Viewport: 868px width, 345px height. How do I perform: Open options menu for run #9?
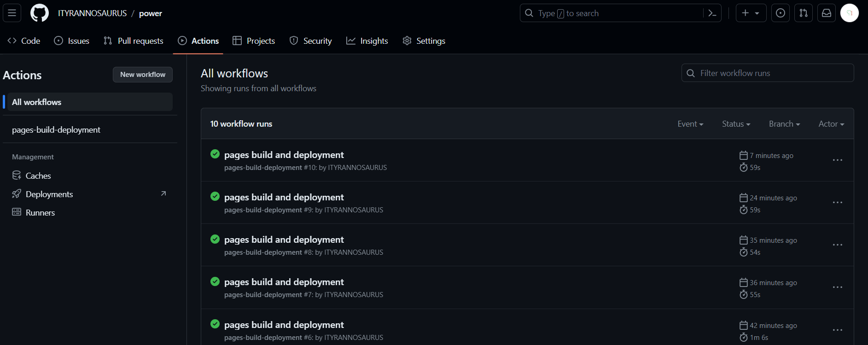click(x=838, y=203)
